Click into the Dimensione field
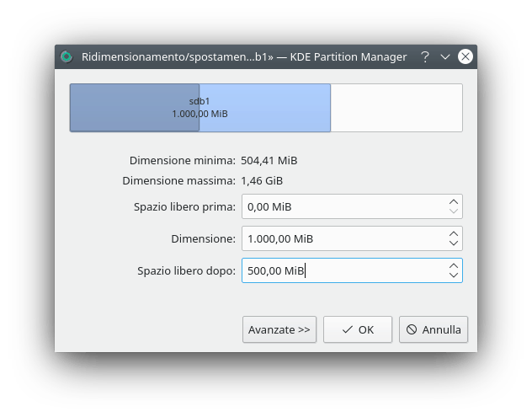This screenshot has height=417, width=532. click(343, 238)
